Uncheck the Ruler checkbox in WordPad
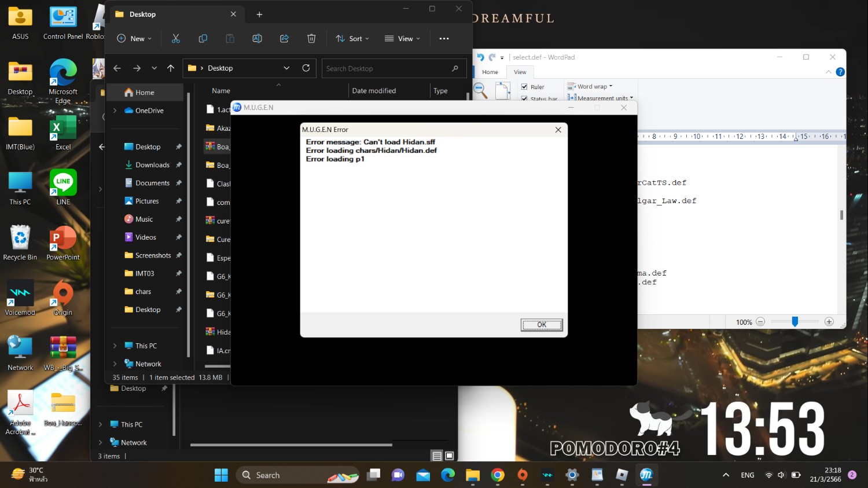This screenshot has height=488, width=868. click(x=524, y=87)
